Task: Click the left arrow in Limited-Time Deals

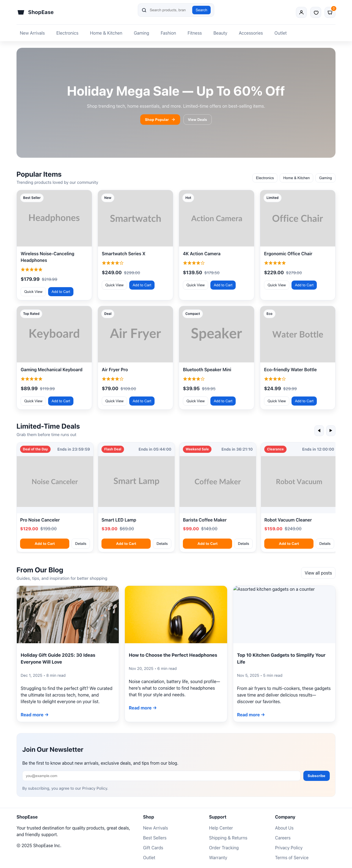Action: coord(319,430)
